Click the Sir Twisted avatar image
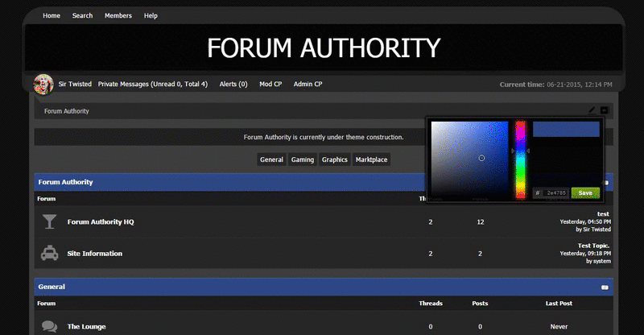This screenshot has height=335, width=644. click(x=43, y=85)
